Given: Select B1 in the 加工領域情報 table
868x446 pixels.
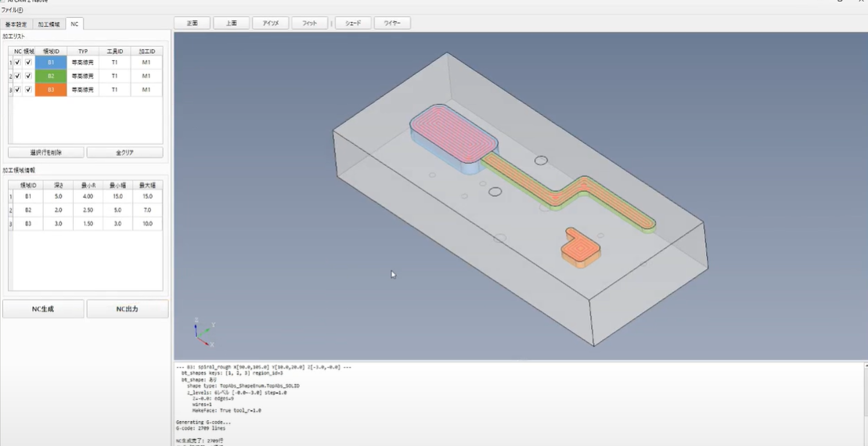Looking at the screenshot, I should [x=28, y=196].
